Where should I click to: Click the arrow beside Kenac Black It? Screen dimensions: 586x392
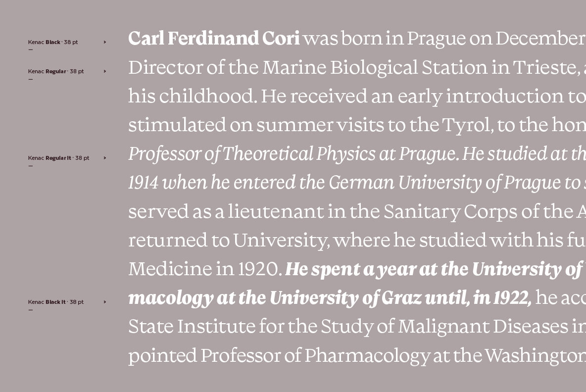click(104, 302)
